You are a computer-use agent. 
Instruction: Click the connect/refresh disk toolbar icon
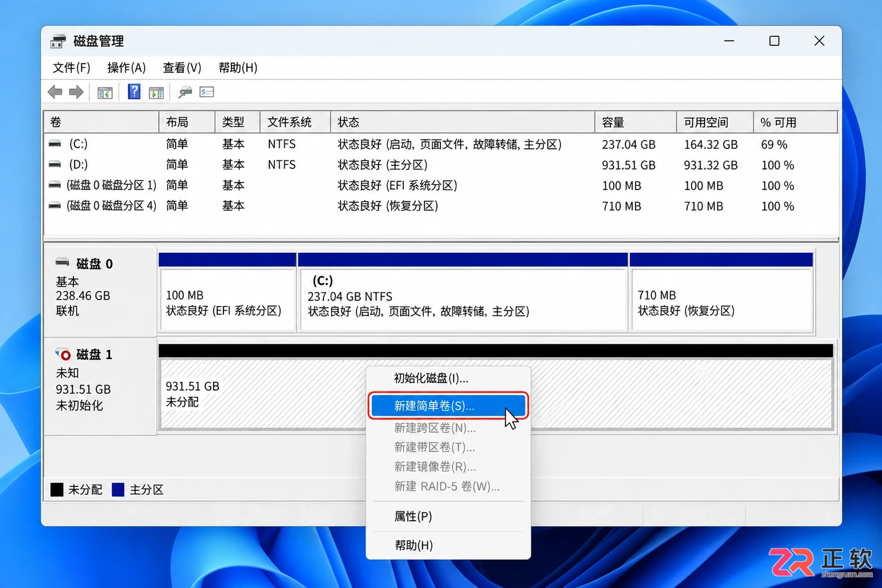pyautogui.click(x=185, y=92)
